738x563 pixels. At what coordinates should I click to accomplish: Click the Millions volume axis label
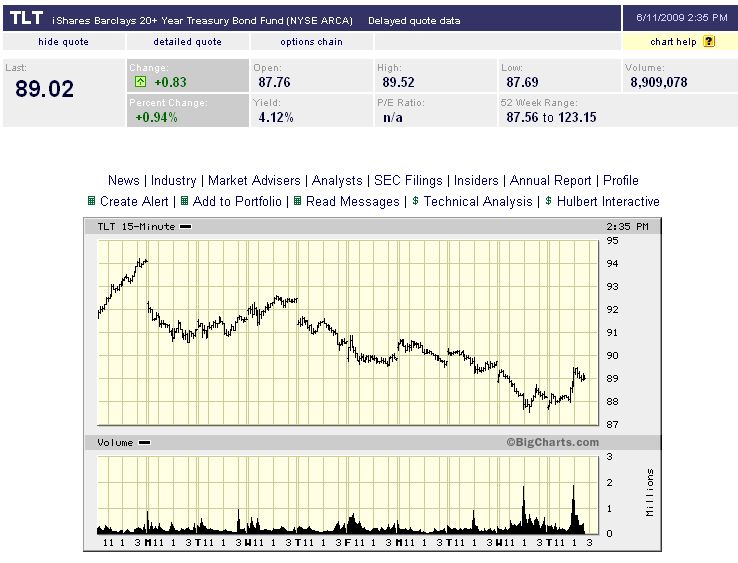(x=650, y=492)
